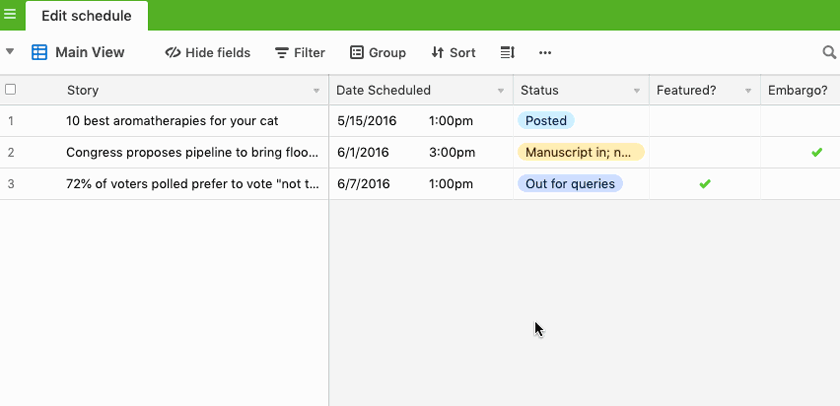Image resolution: width=840 pixels, height=406 pixels.
Task: Expand the views list arrow
Action: pyautogui.click(x=10, y=52)
